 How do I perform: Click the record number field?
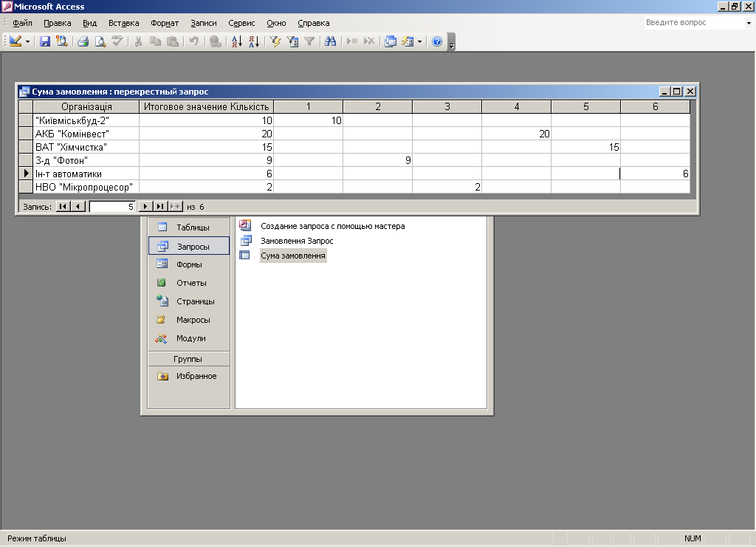[112, 207]
